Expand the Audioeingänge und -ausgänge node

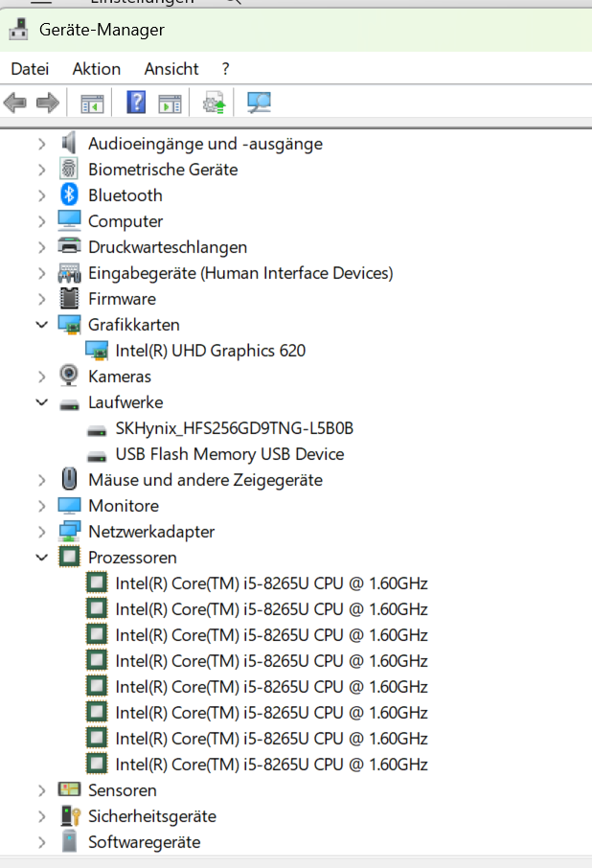pos(42,144)
